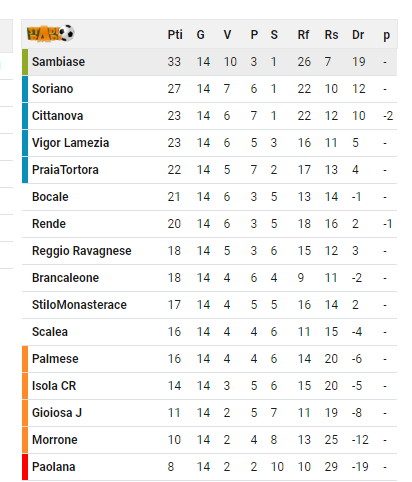412x482 pixels.
Task: Click the Dr goal difference header
Action: pyautogui.click(x=358, y=35)
